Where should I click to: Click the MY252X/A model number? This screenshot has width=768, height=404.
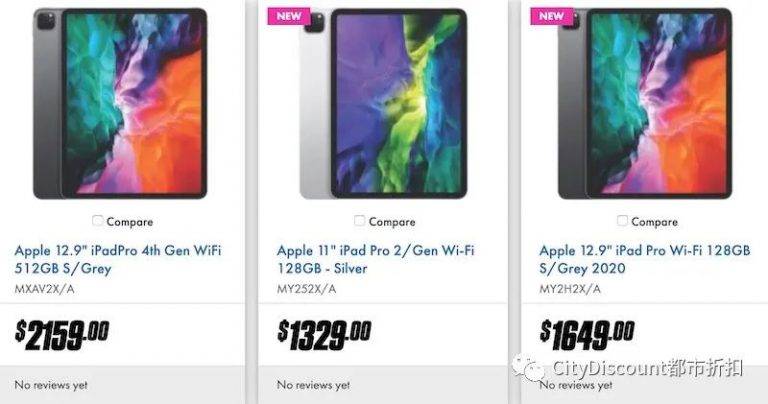point(307,289)
